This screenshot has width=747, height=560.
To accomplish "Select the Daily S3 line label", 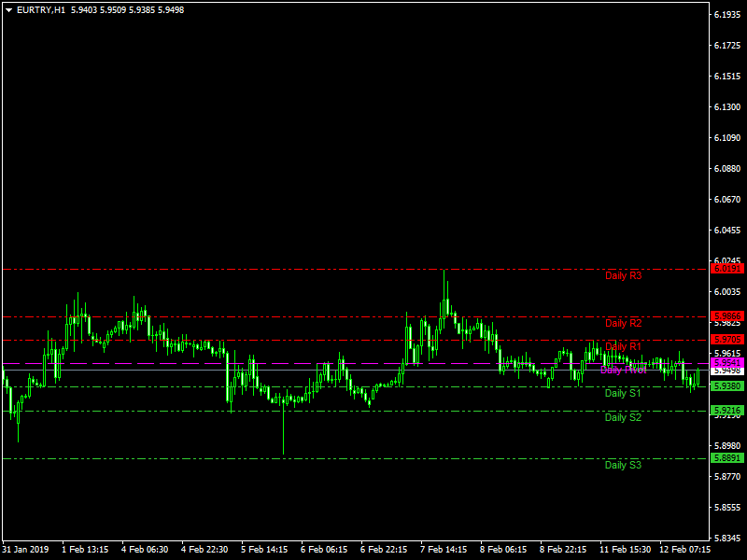I will click(623, 465).
